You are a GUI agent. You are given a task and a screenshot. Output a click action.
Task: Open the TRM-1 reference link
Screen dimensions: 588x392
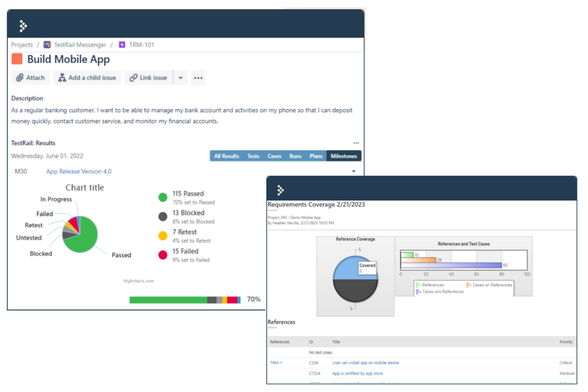pyautogui.click(x=276, y=363)
